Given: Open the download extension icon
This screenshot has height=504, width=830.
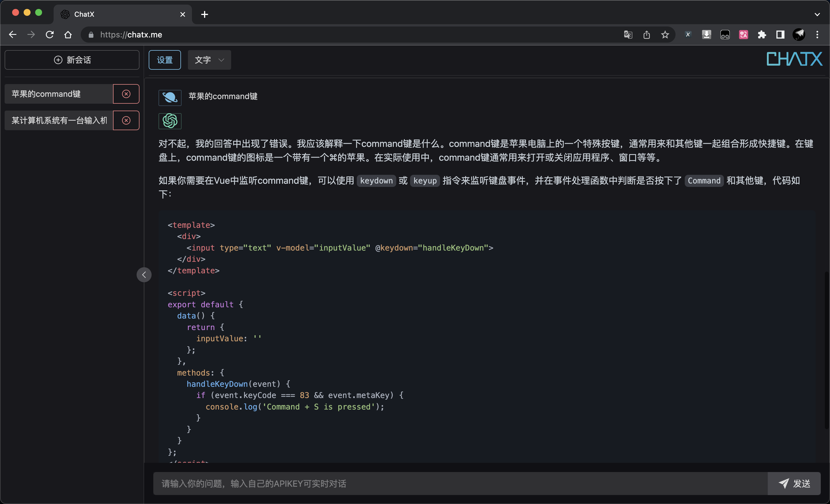Looking at the screenshot, I should click(x=706, y=35).
